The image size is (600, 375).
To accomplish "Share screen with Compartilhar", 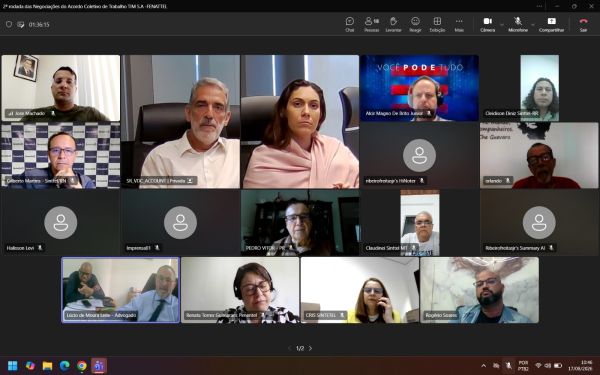I will coord(551,24).
